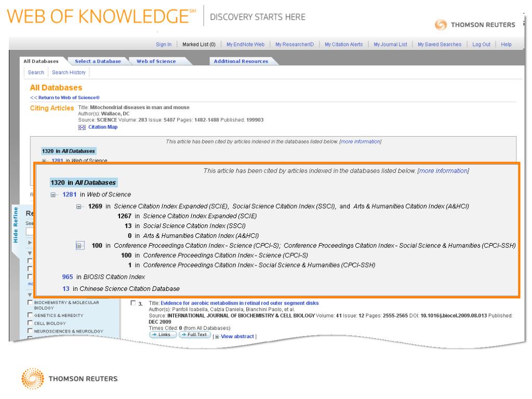Viewport: 532px width, 399px height.
Task: Click the 1 CPCI-SSH conference proceedings row
Action: click(251, 265)
